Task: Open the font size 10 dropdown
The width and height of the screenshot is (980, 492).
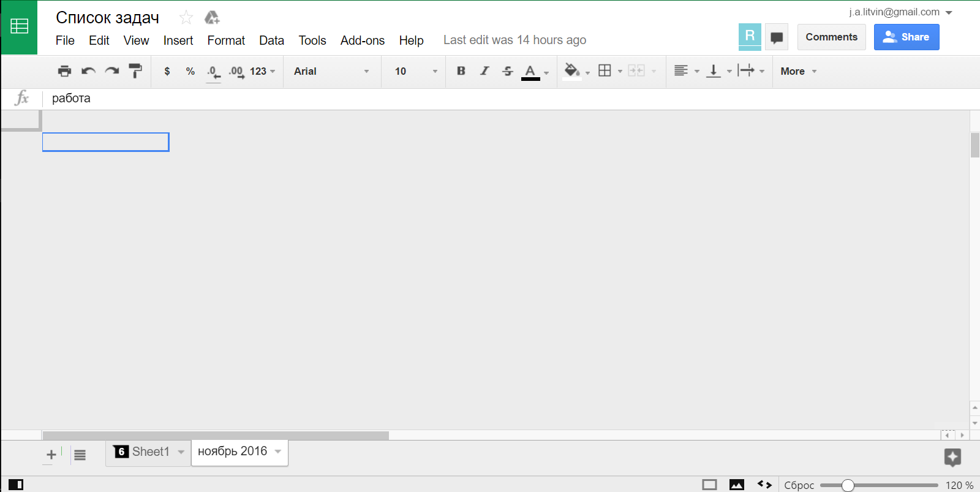Action: tap(416, 71)
